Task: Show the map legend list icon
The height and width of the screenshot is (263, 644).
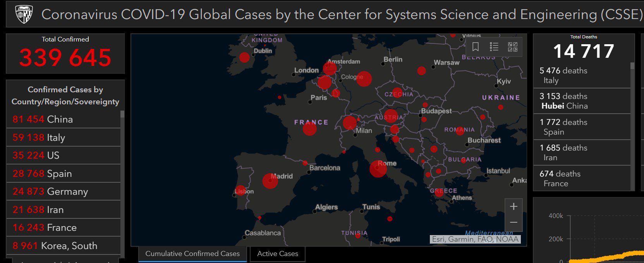Action: click(x=494, y=47)
